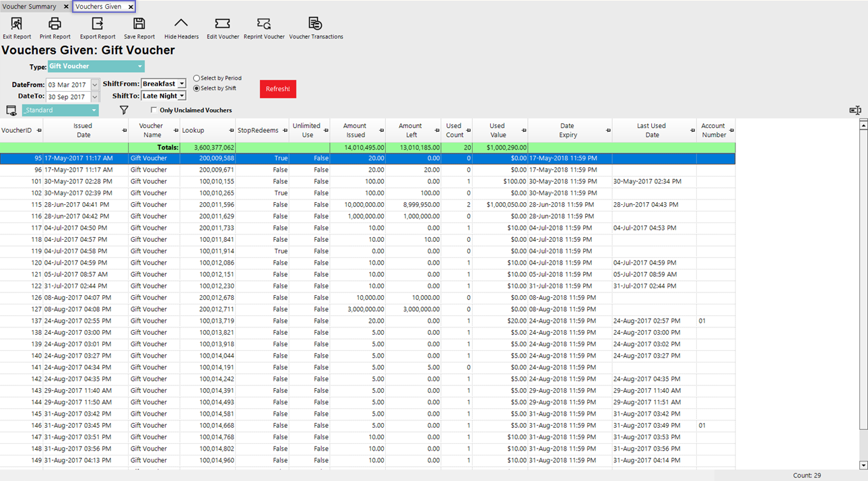Viewport: 868px width, 481px height.
Task: Switch to the Voucher Summary tab
Action: click(x=30, y=7)
